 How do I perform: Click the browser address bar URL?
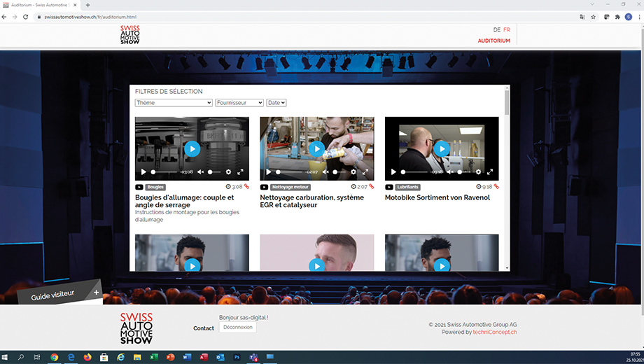(x=90, y=17)
